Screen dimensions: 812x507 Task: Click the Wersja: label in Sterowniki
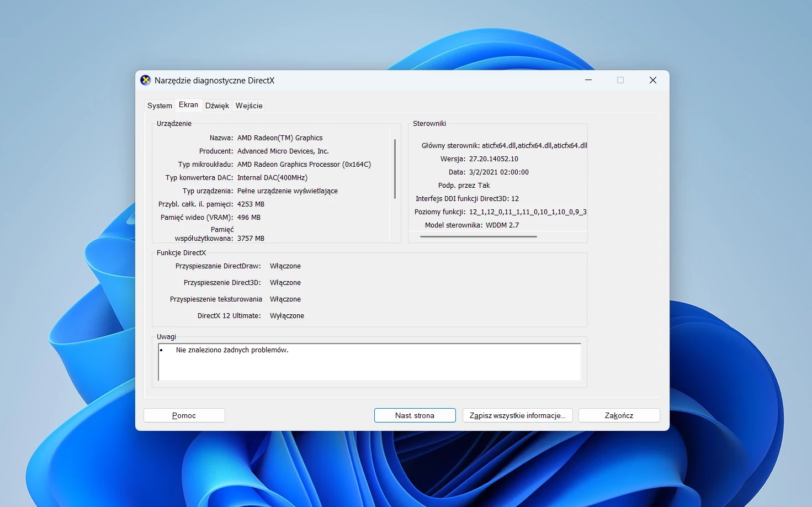pyautogui.click(x=453, y=159)
